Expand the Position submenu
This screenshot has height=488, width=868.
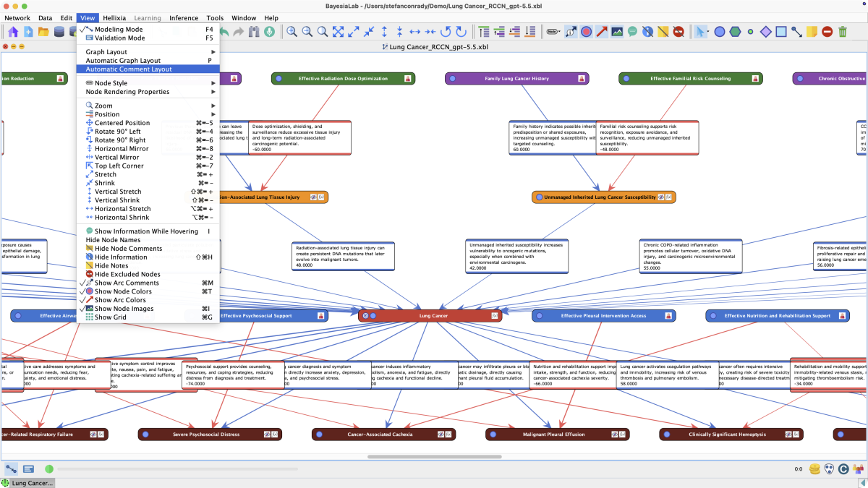point(147,114)
